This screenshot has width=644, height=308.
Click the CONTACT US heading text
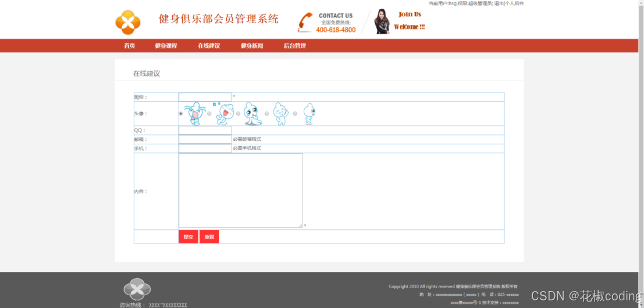coord(336,16)
